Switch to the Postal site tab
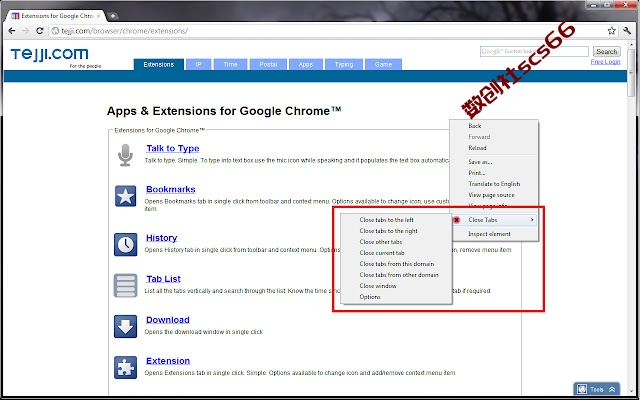The width and height of the screenshot is (640, 400). pos(268,64)
